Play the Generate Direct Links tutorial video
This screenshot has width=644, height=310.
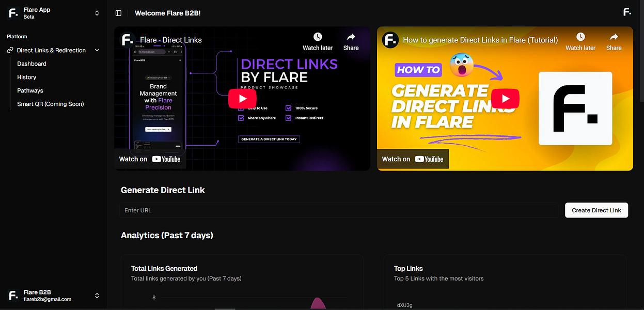coord(505,99)
